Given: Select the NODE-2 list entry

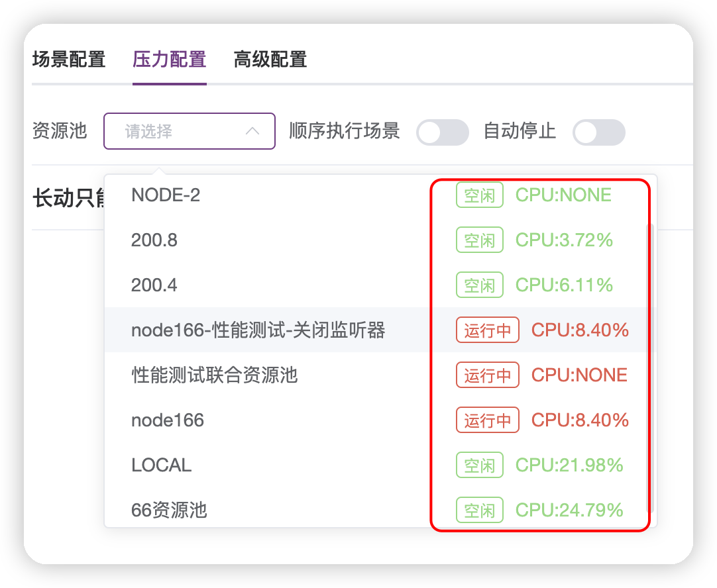Looking at the screenshot, I should coord(166,195).
